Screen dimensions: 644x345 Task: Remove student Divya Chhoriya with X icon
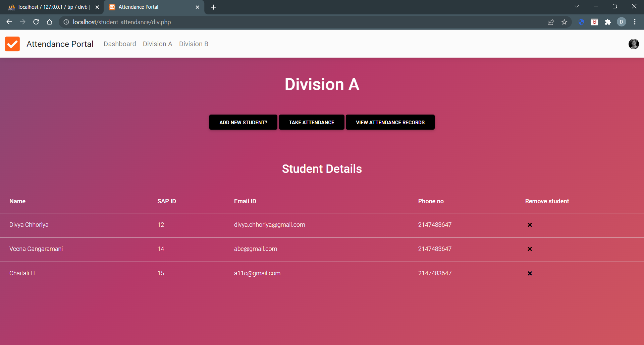[530, 225]
